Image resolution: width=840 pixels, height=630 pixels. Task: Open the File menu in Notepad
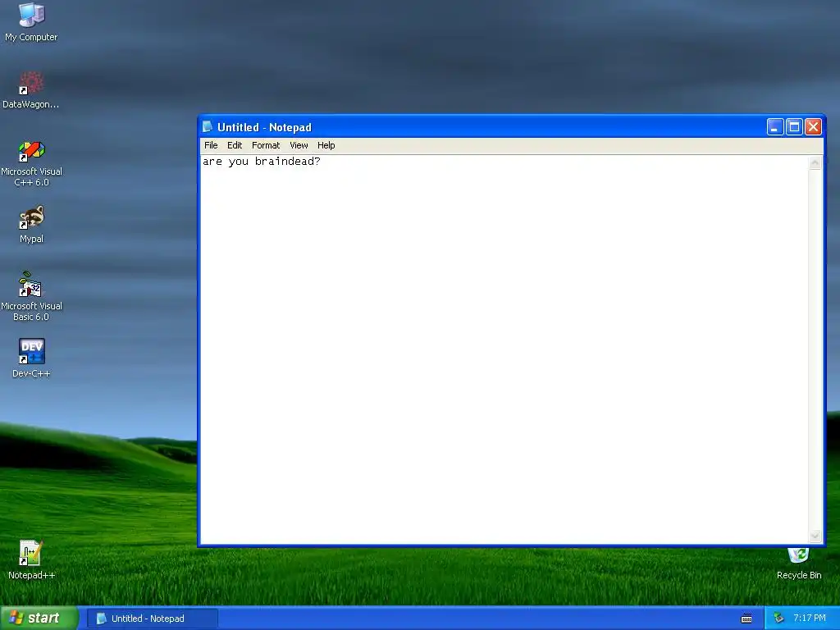[211, 145]
